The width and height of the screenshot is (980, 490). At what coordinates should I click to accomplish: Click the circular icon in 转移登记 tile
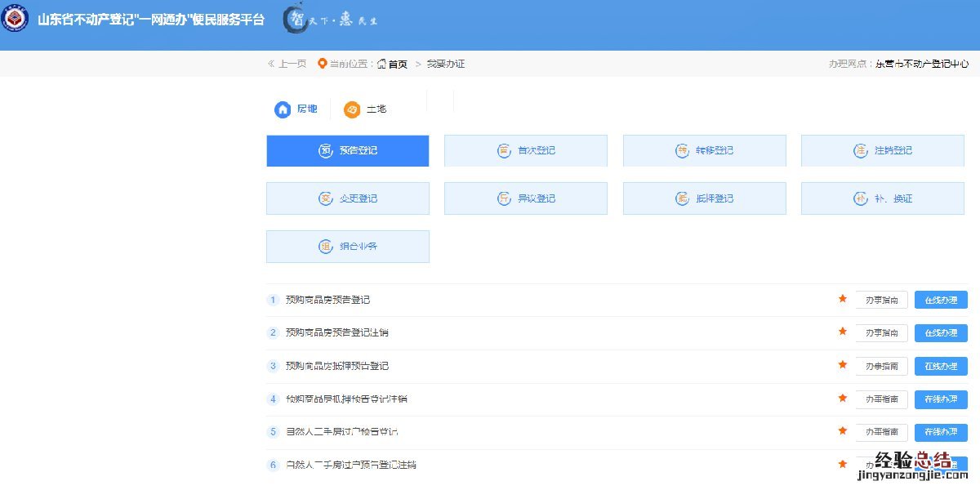point(682,151)
